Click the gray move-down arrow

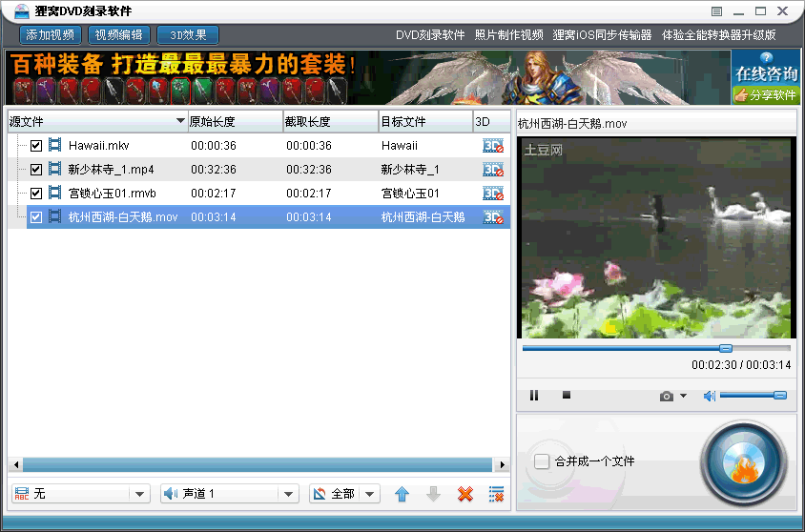point(434,494)
